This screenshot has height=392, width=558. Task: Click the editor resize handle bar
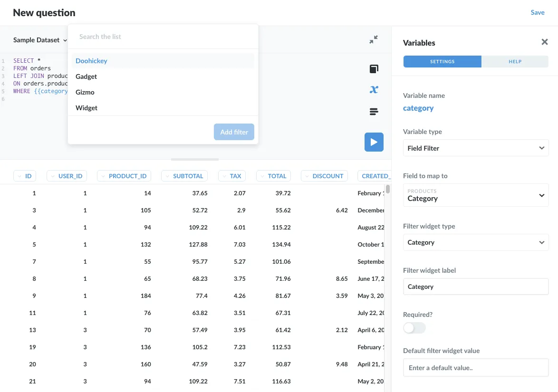(x=195, y=159)
